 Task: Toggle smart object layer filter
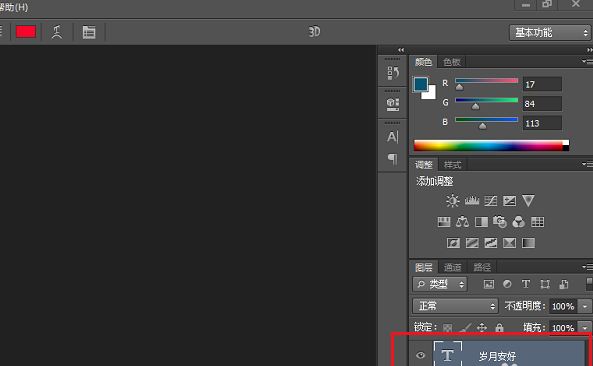point(564,284)
